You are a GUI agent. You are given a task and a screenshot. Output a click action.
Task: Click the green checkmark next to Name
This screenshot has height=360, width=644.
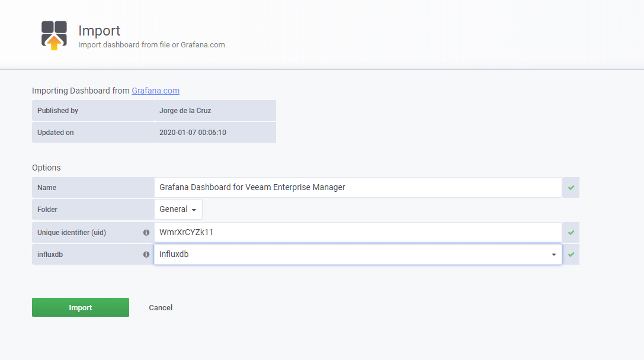click(x=571, y=188)
